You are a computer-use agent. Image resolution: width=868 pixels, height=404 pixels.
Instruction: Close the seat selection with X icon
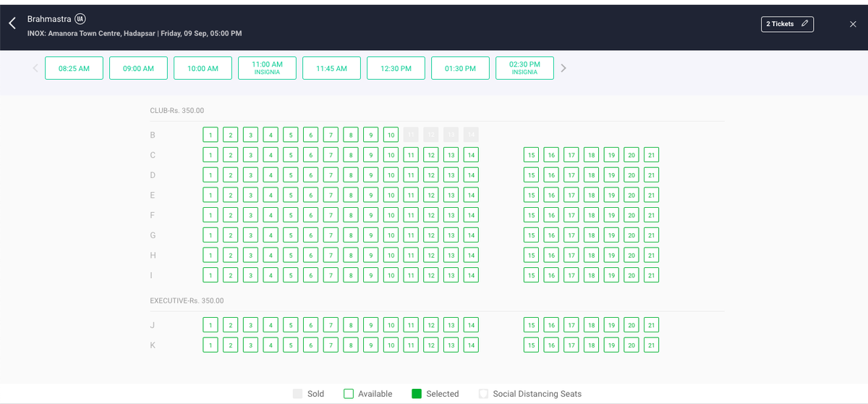853,24
